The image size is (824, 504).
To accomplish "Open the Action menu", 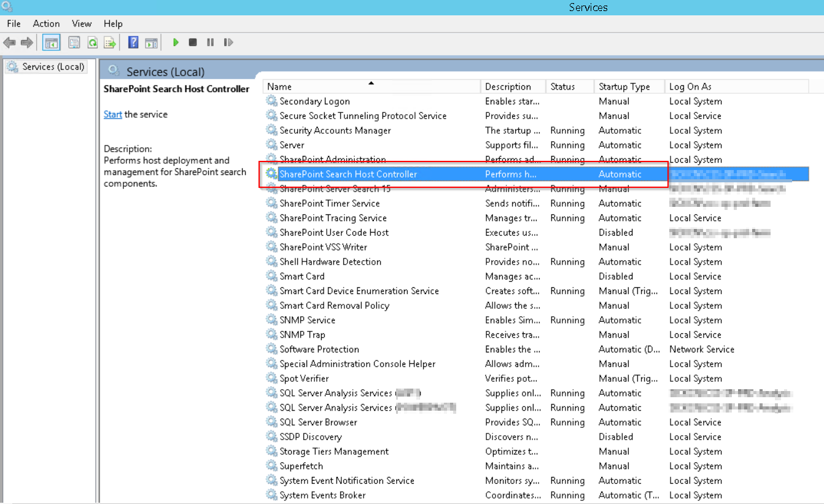I will coord(46,23).
